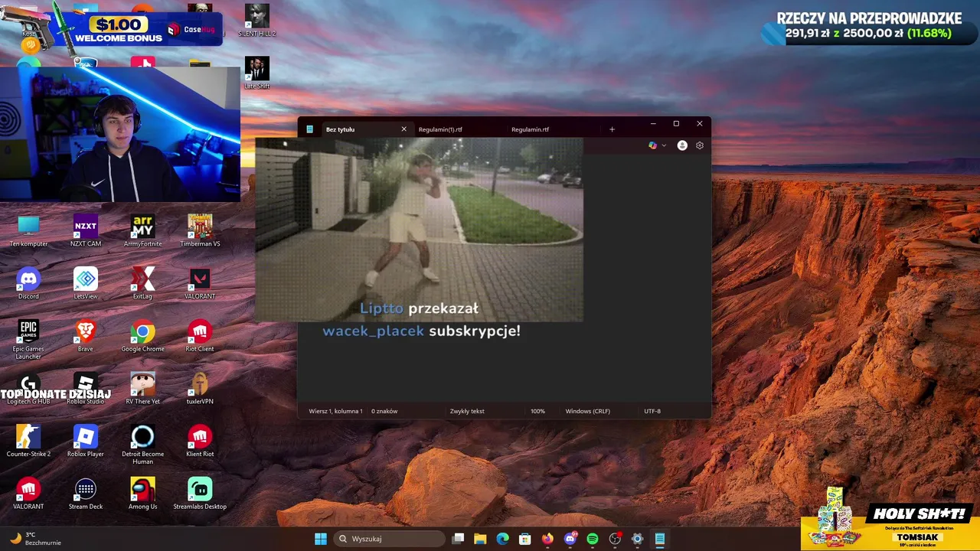The height and width of the screenshot is (551, 980).
Task: Select the Klient Riot desktop icon
Action: click(x=200, y=441)
